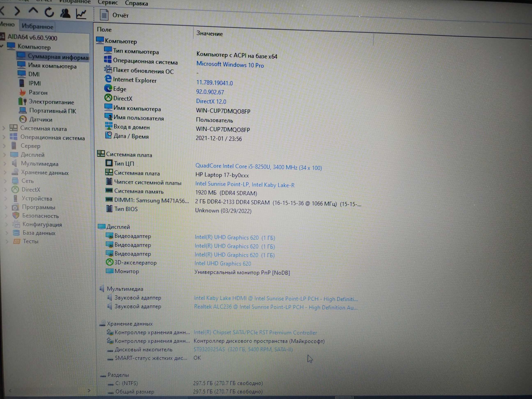Select the DIMM1: Samsung M471A56 row
This screenshot has width=532, height=399.
click(x=233, y=202)
